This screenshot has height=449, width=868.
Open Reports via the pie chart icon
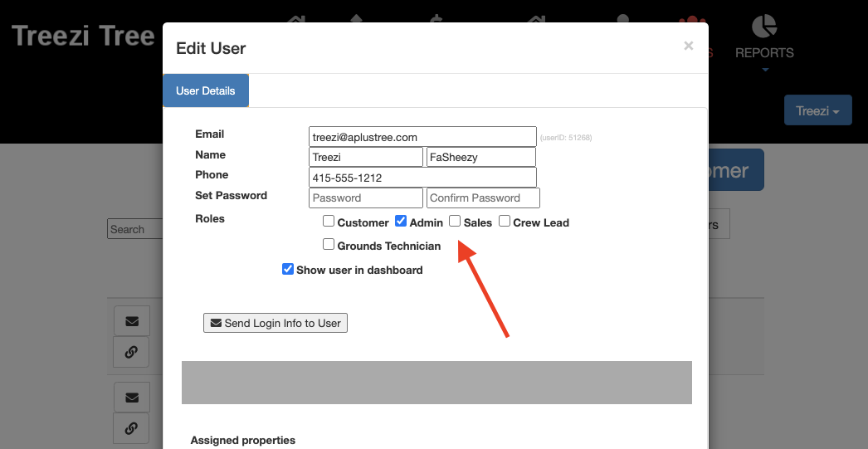click(764, 27)
